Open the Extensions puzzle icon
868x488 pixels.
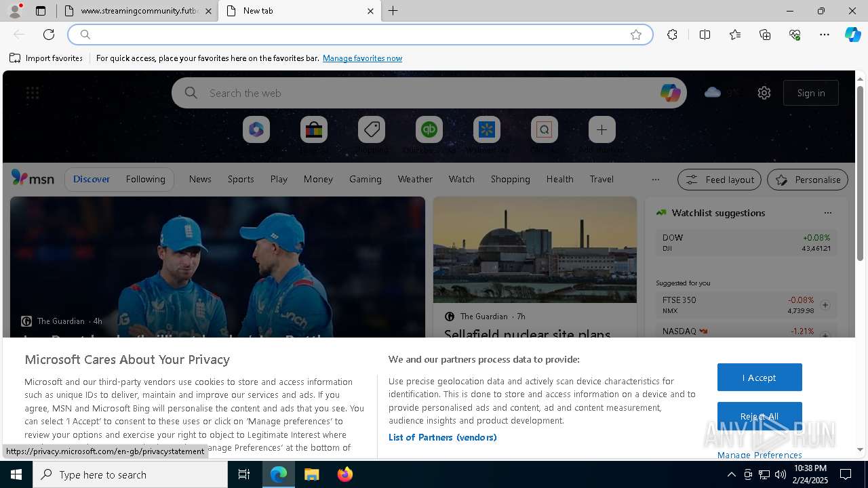pyautogui.click(x=672, y=35)
